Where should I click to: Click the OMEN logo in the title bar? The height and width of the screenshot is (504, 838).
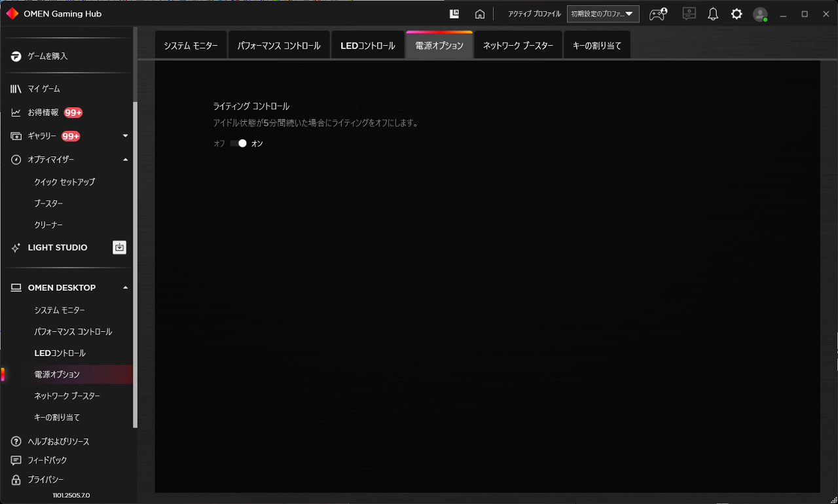pos(12,14)
